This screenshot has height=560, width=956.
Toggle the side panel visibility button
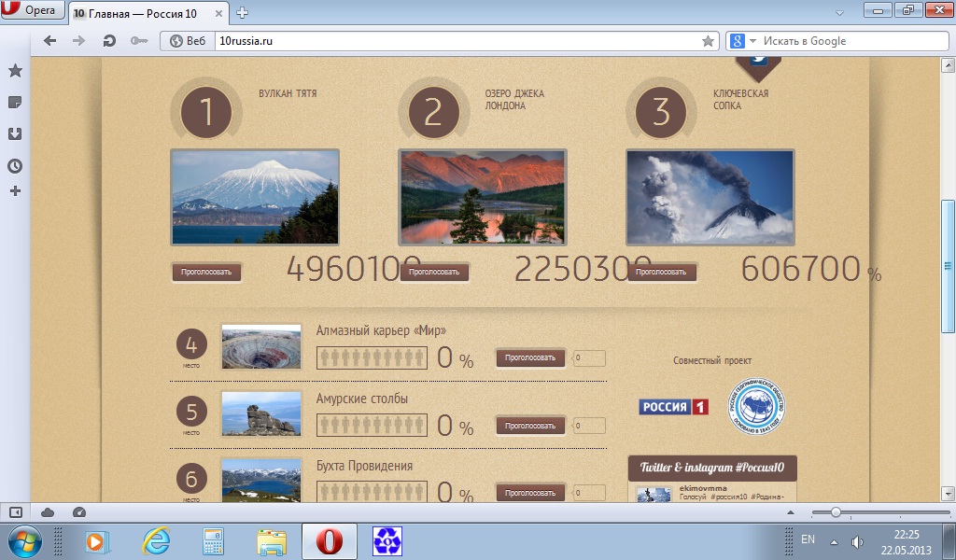[16, 512]
